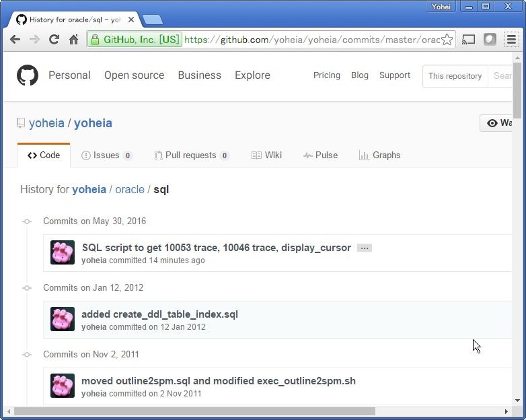Click yoheia author on 2 Nov 2011 commit
526x420 pixels.
(94, 394)
